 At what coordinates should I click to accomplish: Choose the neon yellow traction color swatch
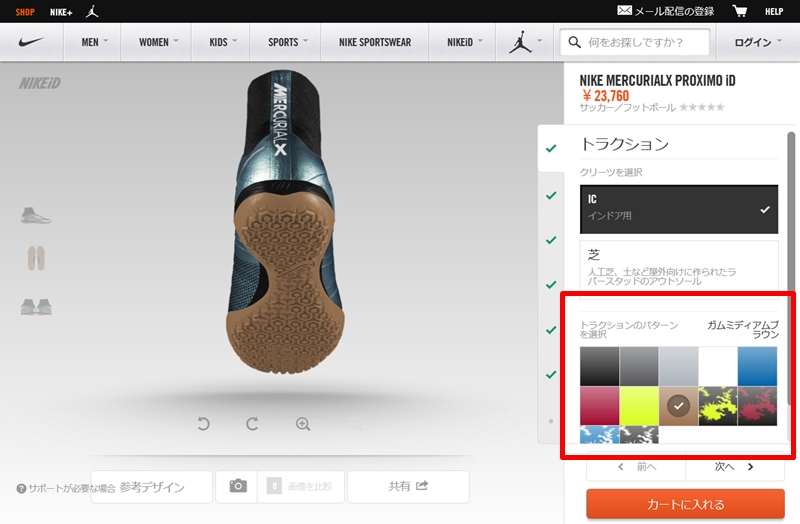click(639, 406)
